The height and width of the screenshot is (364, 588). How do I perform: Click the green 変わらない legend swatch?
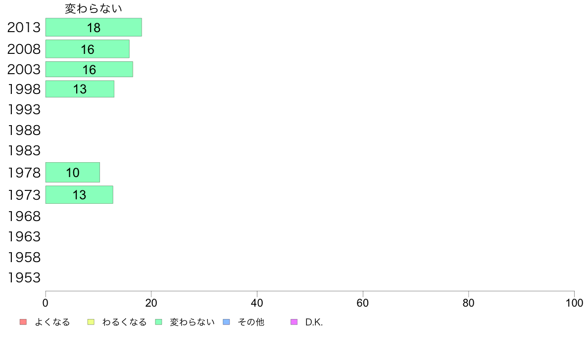158,322
